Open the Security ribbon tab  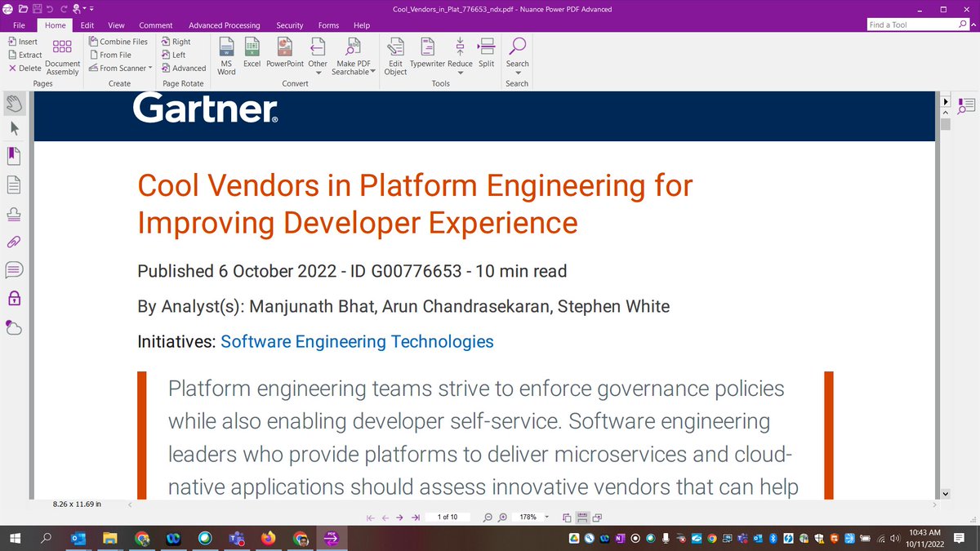[x=290, y=25]
